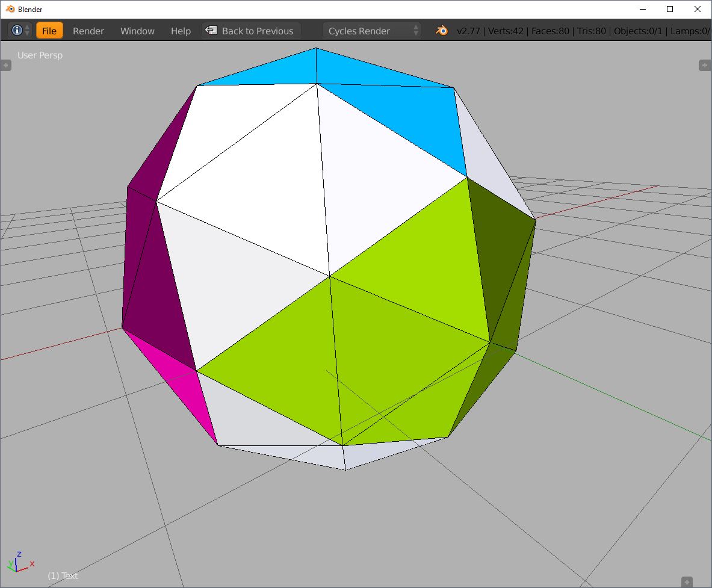Open the Cycles Render engine dropdown
The height and width of the screenshot is (588, 712).
click(367, 31)
